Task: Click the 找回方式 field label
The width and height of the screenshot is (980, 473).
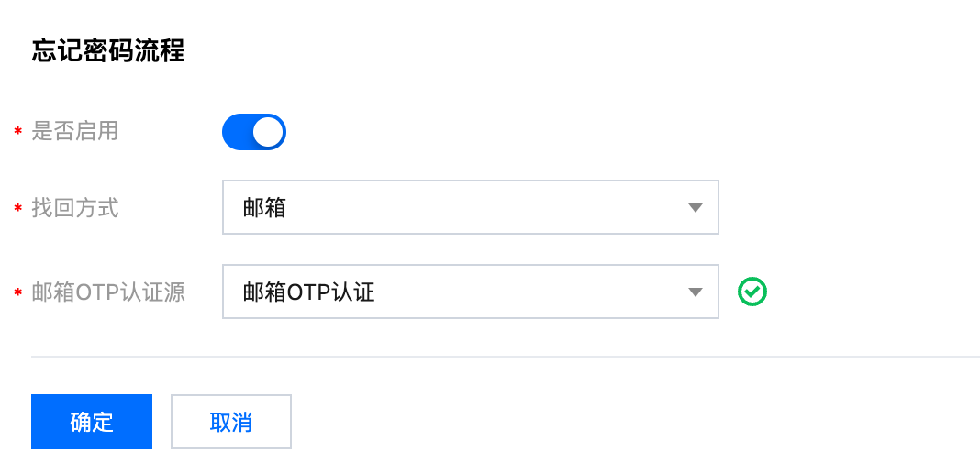Action: click(x=75, y=208)
